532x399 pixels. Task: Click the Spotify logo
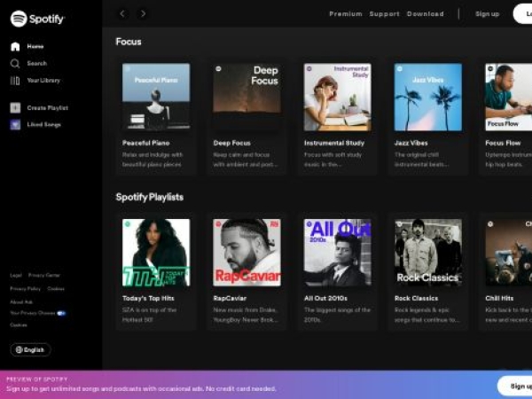coord(37,19)
